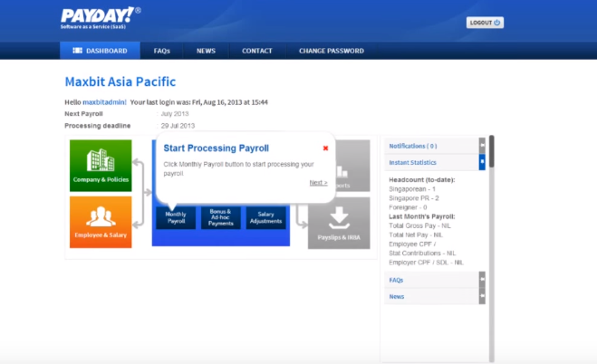Screen dimensions: 597x364
Task: Click the '29 Jul 2013' deadline value
Action: (178, 126)
